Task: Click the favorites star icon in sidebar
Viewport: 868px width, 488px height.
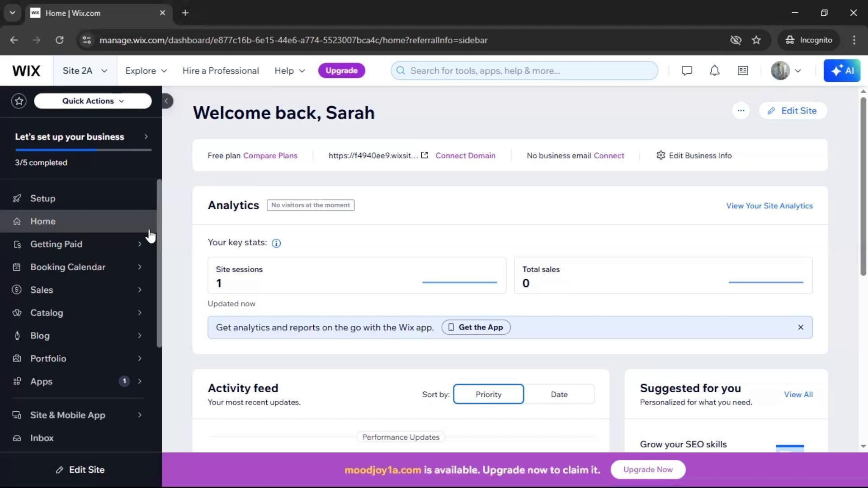Action: pos(19,101)
